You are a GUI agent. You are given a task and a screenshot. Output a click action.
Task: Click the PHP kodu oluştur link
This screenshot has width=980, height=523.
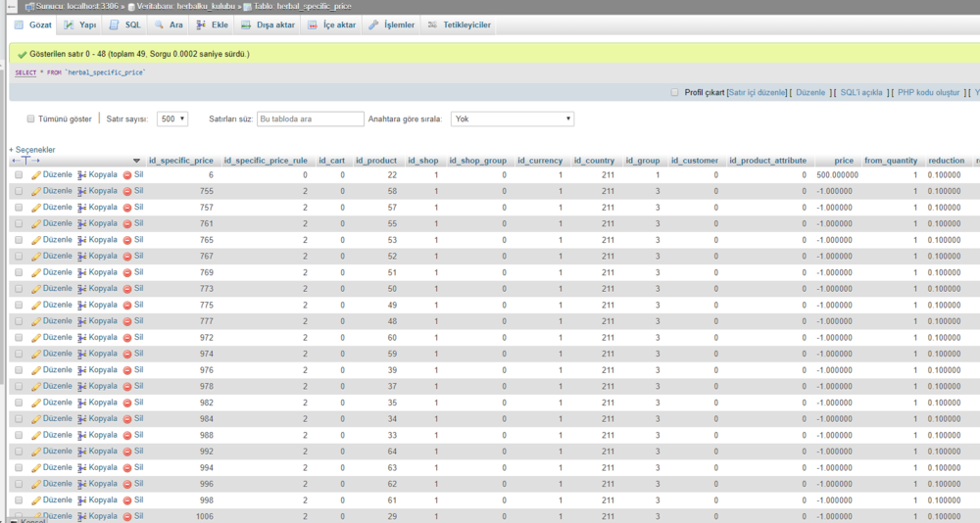[926, 92]
